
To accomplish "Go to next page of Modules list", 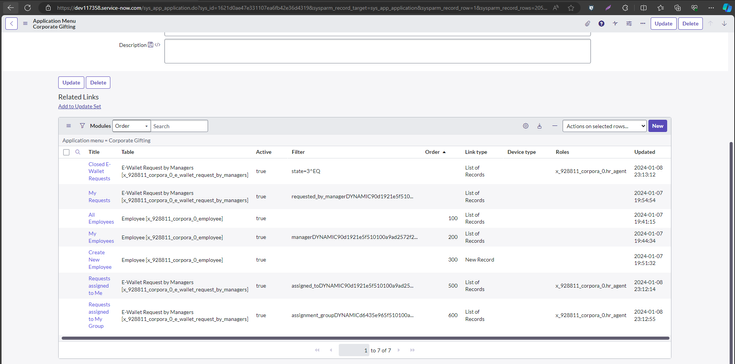I will click(399, 350).
